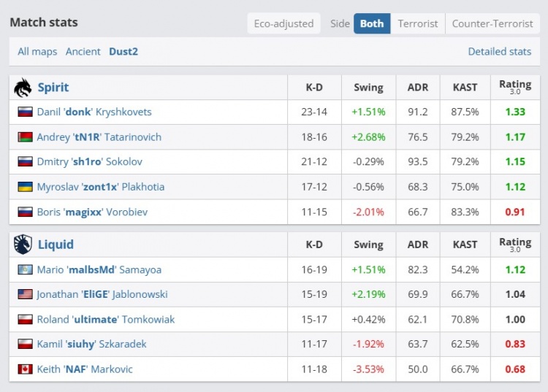Open the Liquid team page link
The height and width of the screenshot is (392, 548).
pos(56,245)
